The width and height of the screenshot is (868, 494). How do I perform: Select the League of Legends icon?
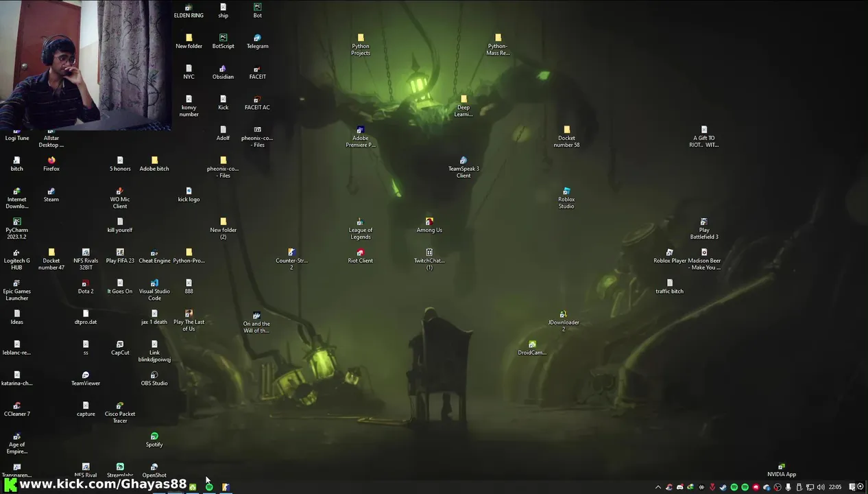tap(360, 228)
